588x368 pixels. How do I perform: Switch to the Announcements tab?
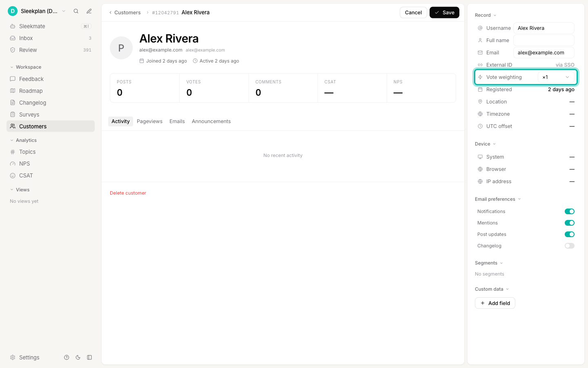(x=211, y=121)
